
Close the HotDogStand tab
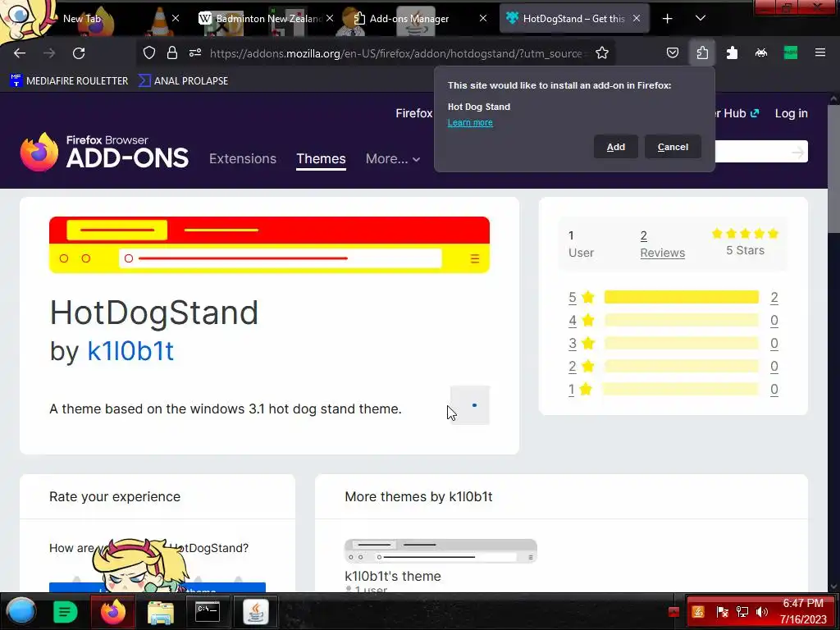click(637, 18)
